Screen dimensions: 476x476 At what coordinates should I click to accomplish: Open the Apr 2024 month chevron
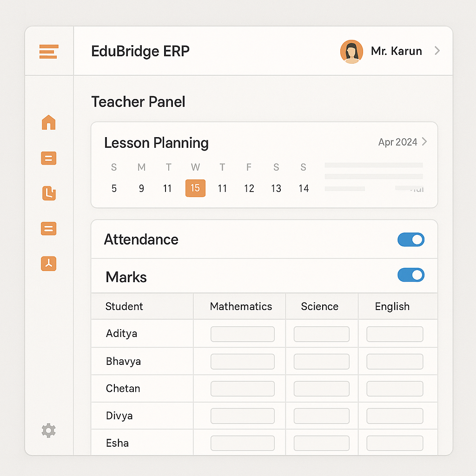point(424,141)
